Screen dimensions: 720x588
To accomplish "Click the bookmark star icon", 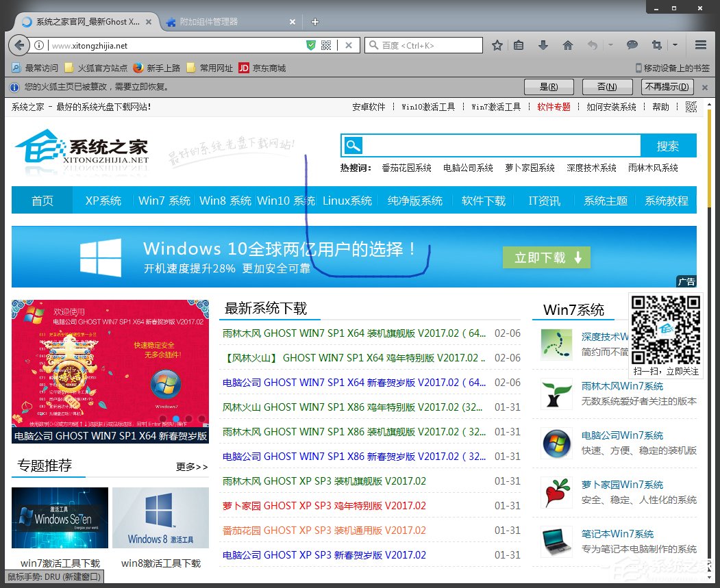I will click(x=498, y=44).
